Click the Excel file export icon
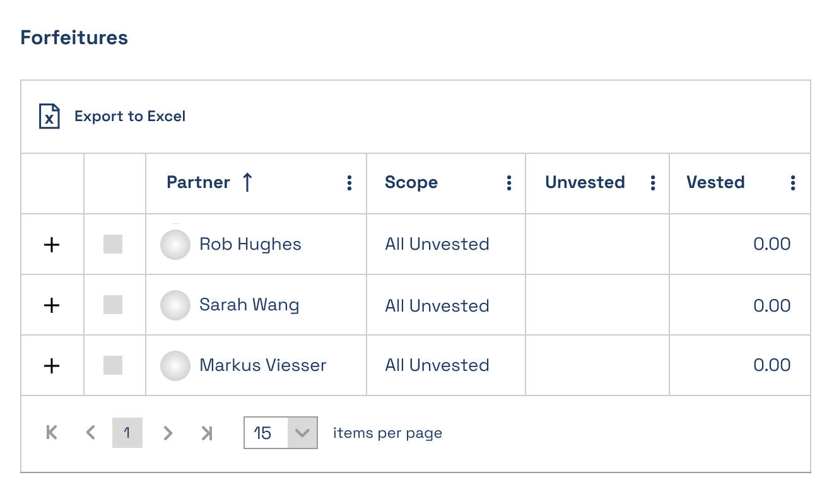834x504 pixels. [x=49, y=117]
